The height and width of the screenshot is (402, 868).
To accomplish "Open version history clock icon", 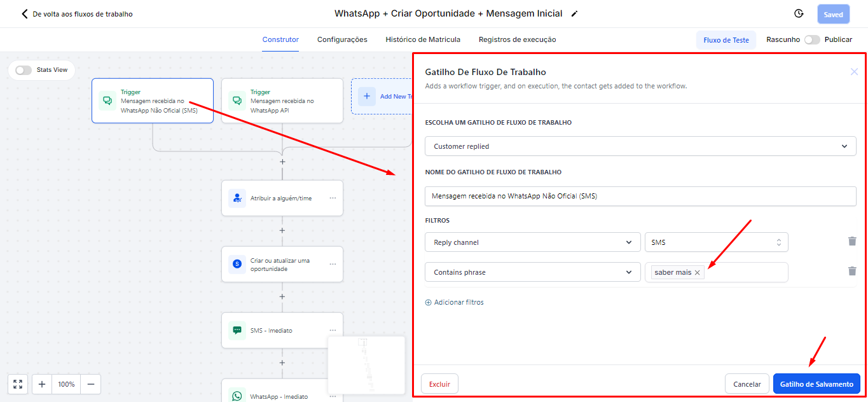I will [x=799, y=14].
